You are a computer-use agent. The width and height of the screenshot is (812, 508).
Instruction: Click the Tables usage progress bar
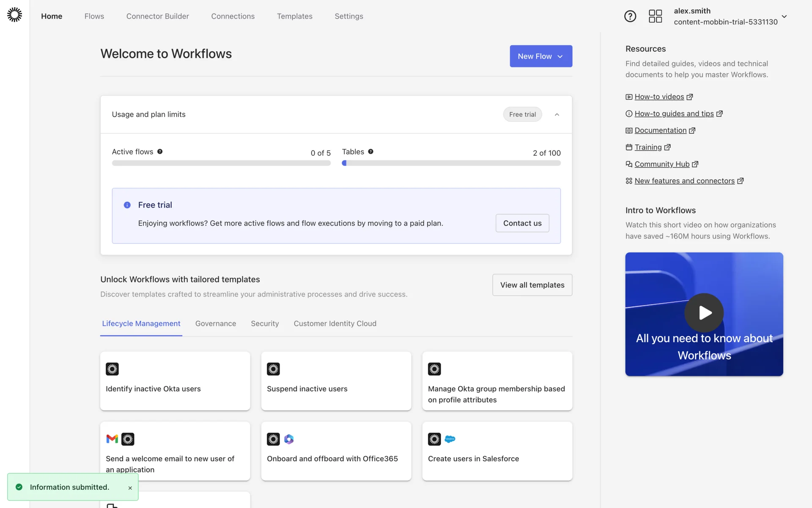coord(451,163)
